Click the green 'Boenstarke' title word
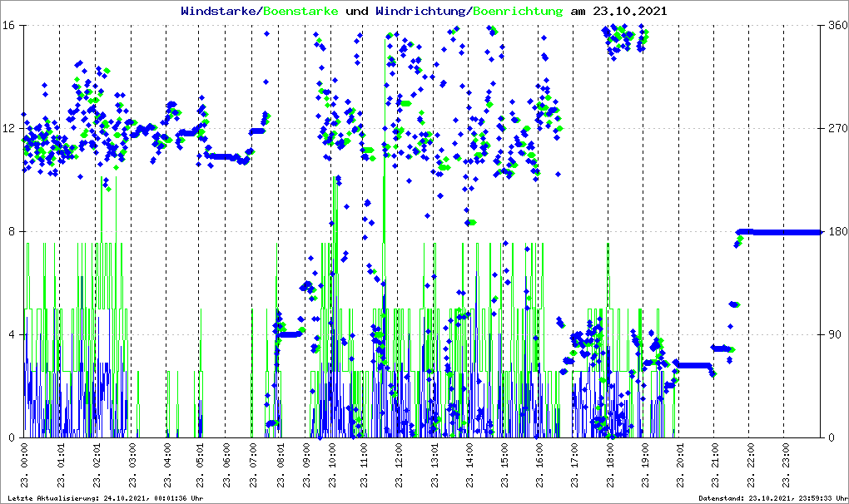The height and width of the screenshot is (504, 849). (x=300, y=11)
